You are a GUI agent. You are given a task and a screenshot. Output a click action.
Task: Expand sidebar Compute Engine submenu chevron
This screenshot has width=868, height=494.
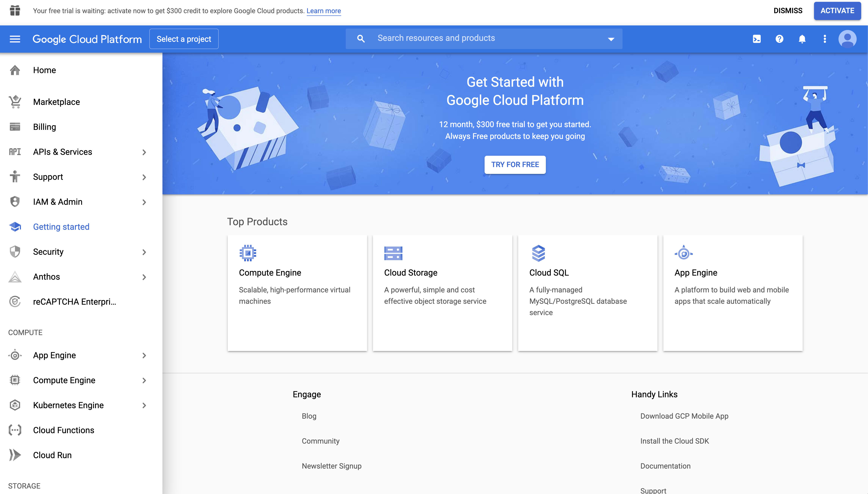click(x=144, y=381)
